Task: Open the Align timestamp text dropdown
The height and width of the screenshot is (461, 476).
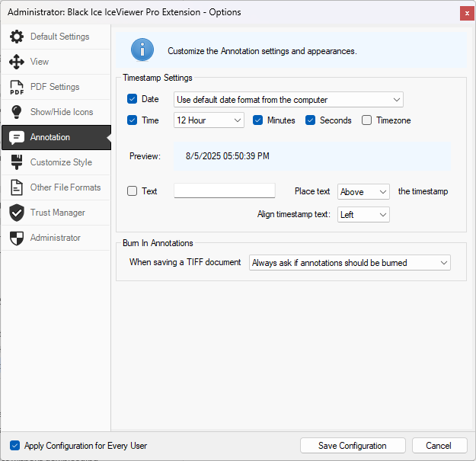Action: 363,215
